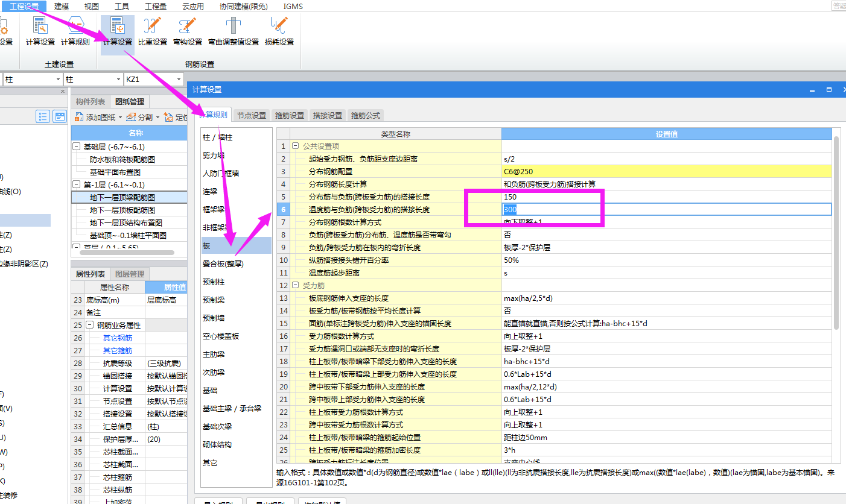Open the 分割 dropdown arrow
Viewport: 846px width, 504px height.
point(158,118)
